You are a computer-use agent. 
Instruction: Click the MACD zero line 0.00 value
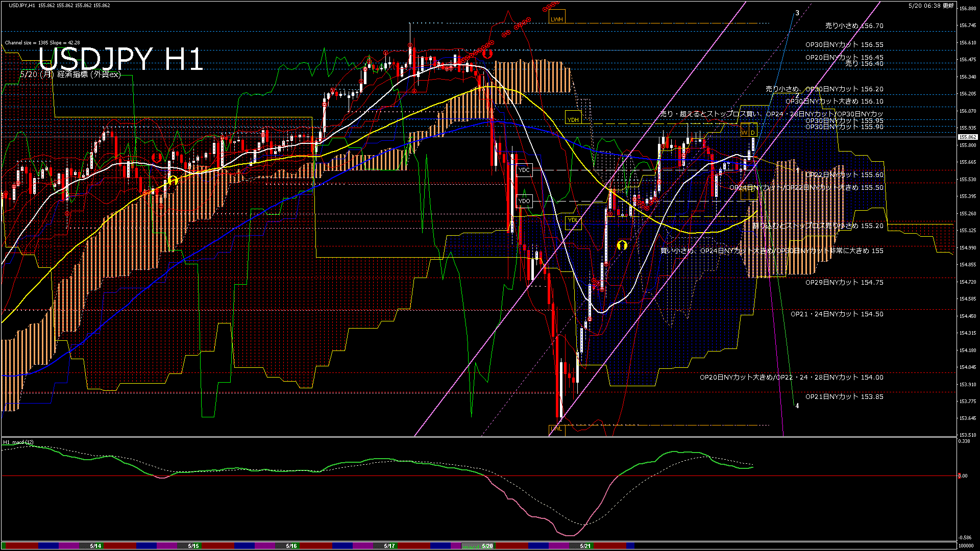click(963, 476)
